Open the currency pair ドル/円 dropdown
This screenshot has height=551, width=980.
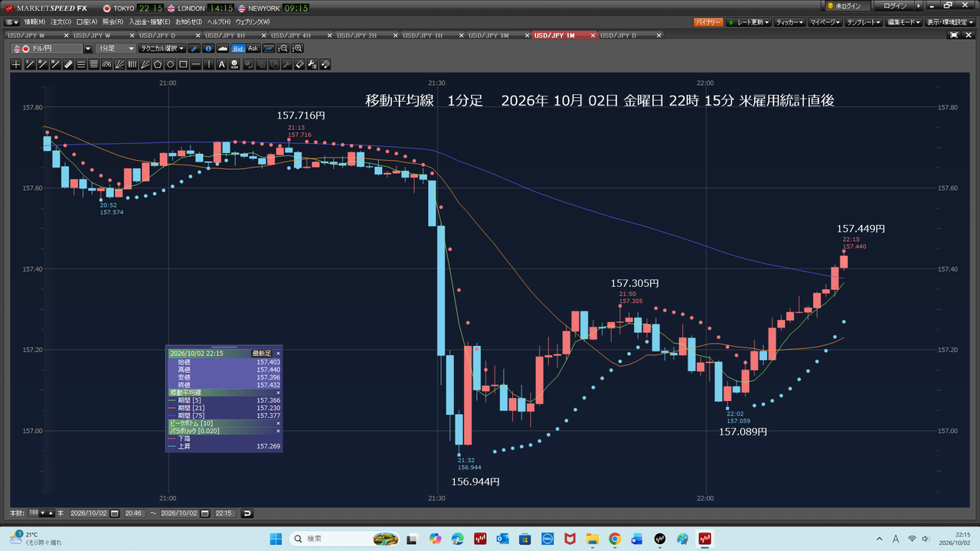point(87,48)
